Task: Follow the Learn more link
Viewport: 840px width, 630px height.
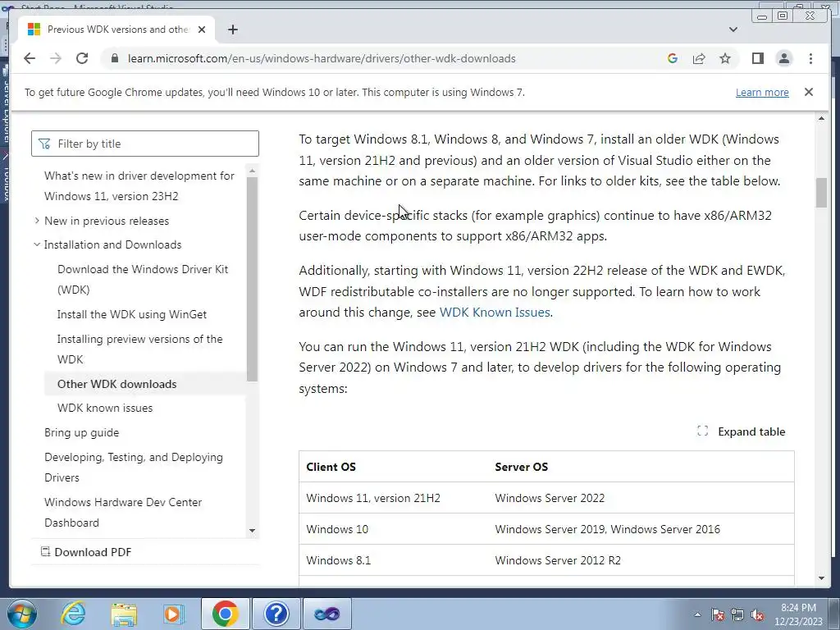Action: (x=762, y=92)
